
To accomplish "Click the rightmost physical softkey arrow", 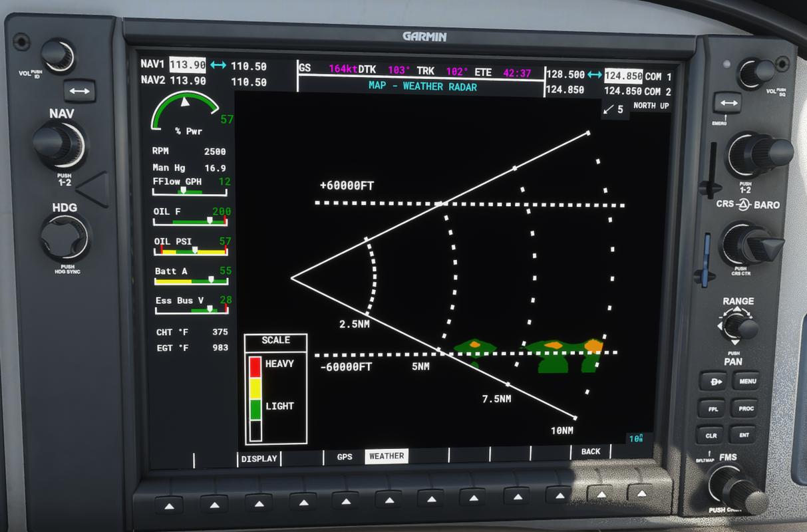I will pos(641,493).
